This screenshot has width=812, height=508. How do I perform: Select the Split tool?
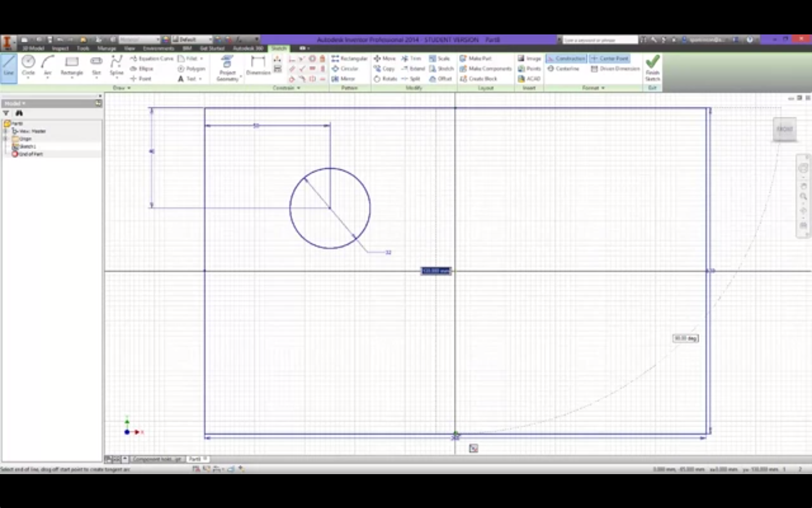pyautogui.click(x=411, y=78)
